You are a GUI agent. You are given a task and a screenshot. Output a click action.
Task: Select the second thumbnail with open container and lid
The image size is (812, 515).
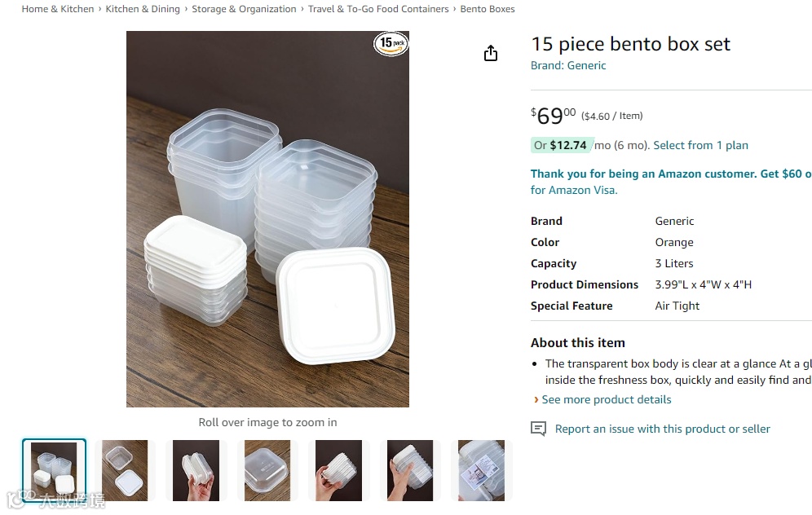coord(125,470)
